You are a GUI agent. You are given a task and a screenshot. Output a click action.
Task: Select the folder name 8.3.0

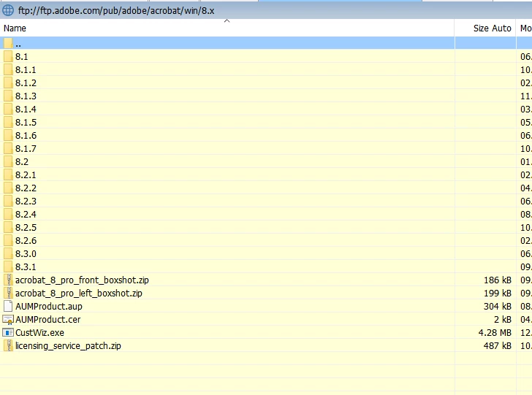(x=26, y=254)
